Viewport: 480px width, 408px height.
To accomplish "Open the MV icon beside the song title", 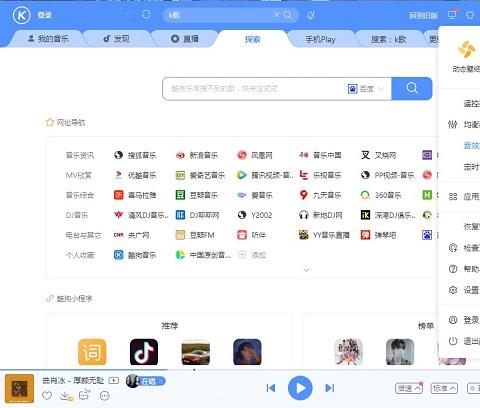I will point(114,380).
